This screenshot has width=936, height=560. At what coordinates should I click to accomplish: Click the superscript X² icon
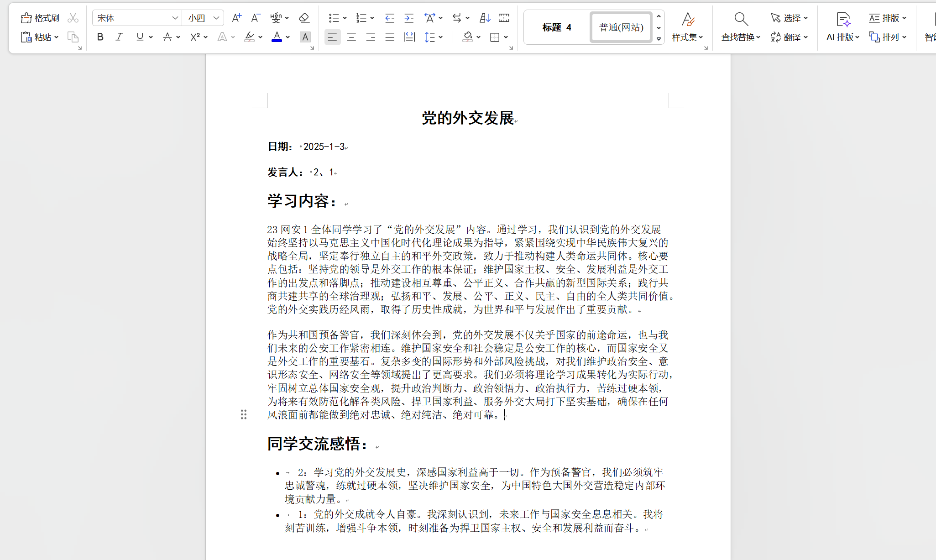point(195,37)
